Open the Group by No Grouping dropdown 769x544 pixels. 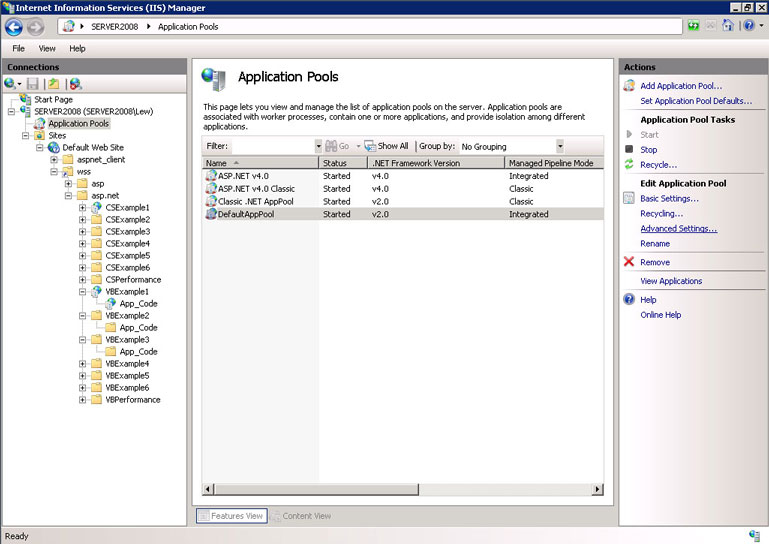pyautogui.click(x=560, y=146)
